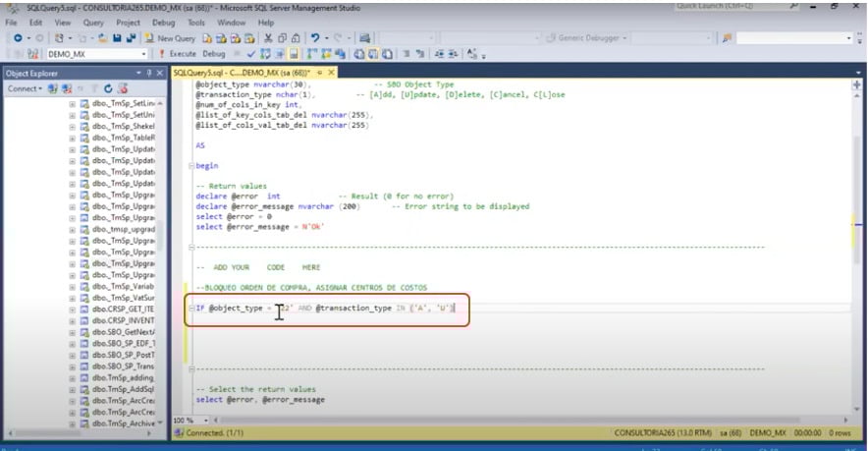Image resolution: width=868 pixels, height=451 pixels.
Task: Open the Tools menu
Action: click(x=195, y=22)
